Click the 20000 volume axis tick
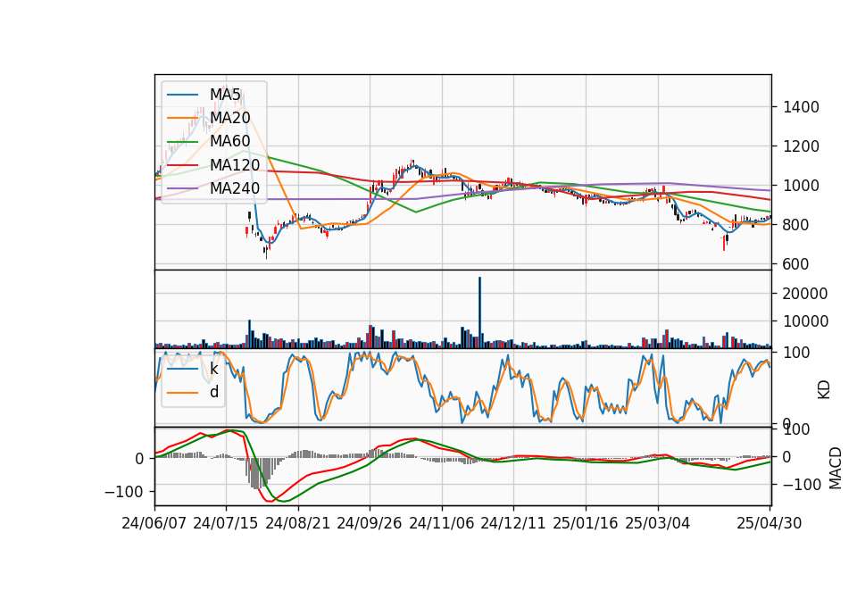 pyautogui.click(x=805, y=294)
